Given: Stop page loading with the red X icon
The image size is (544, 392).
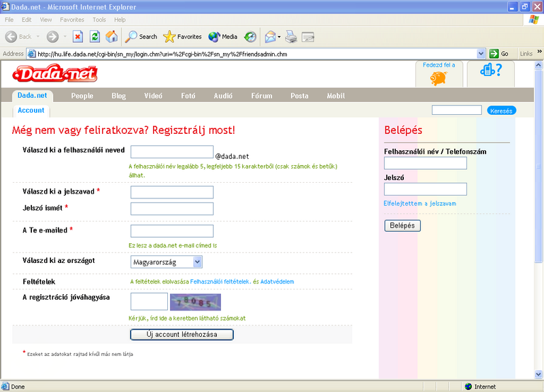Looking at the screenshot, I should [78, 37].
